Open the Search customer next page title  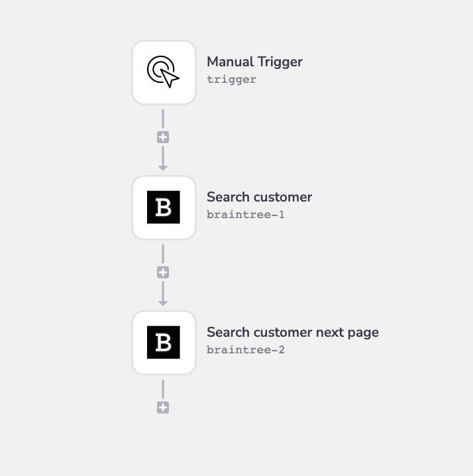(292, 332)
